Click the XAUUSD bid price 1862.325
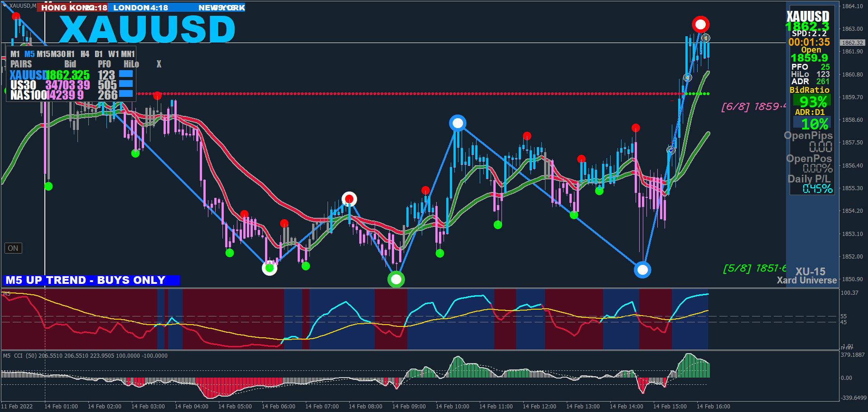Viewport: 868px width, 412px height. coord(68,75)
